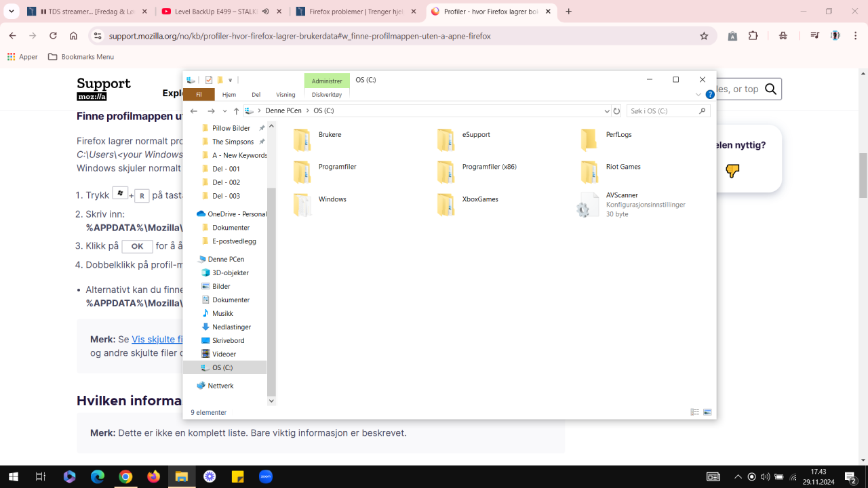Open recent locations dropdown arrow
Image resolution: width=868 pixels, height=488 pixels.
224,111
